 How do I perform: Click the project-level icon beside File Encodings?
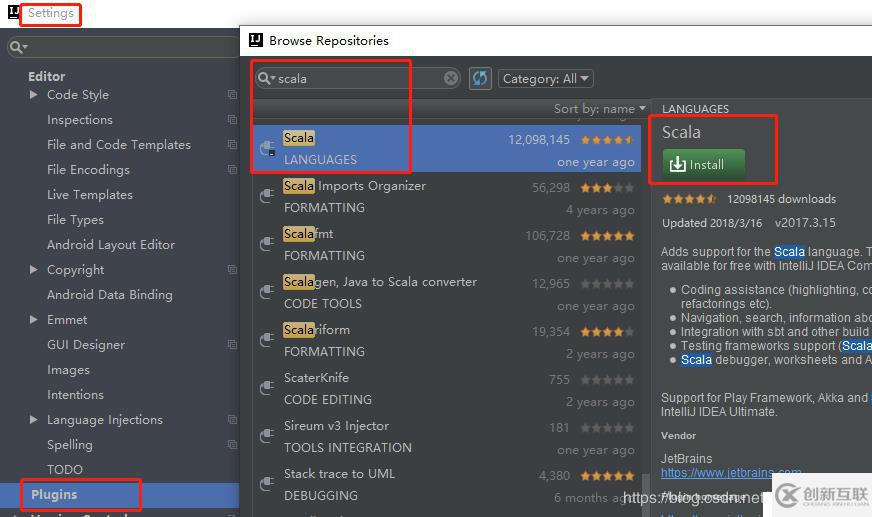(232, 170)
